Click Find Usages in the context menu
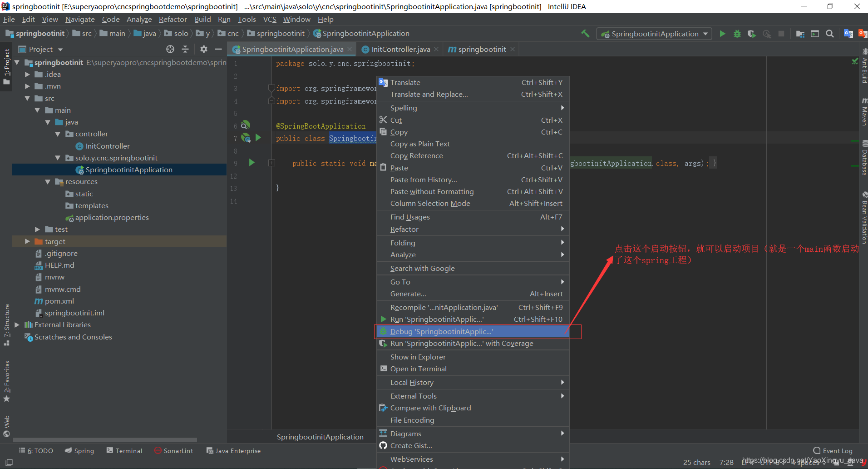This screenshot has width=868, height=469. (473, 217)
